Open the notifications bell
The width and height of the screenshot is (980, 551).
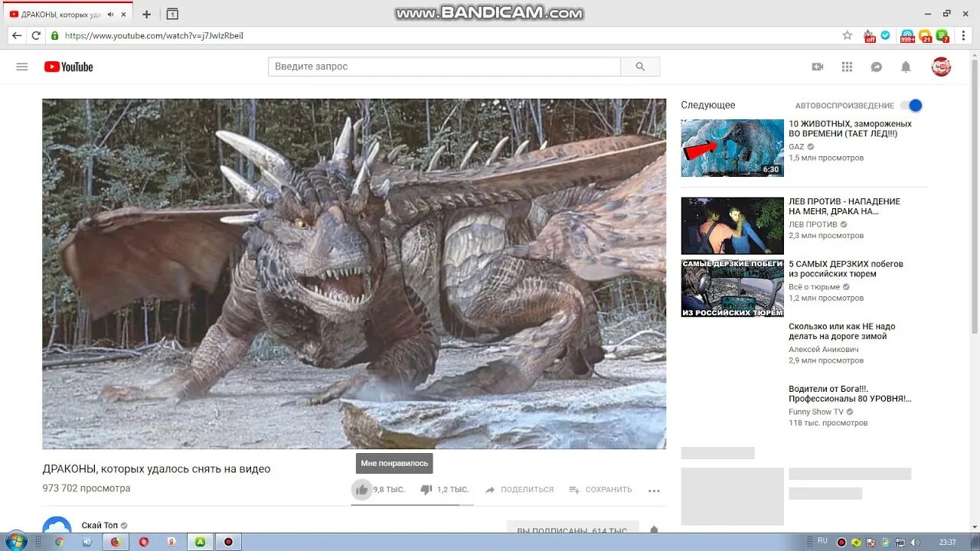[x=906, y=67]
